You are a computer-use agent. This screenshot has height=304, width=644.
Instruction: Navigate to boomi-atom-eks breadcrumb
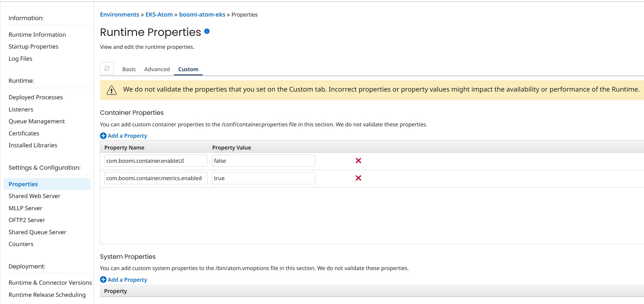coord(202,15)
